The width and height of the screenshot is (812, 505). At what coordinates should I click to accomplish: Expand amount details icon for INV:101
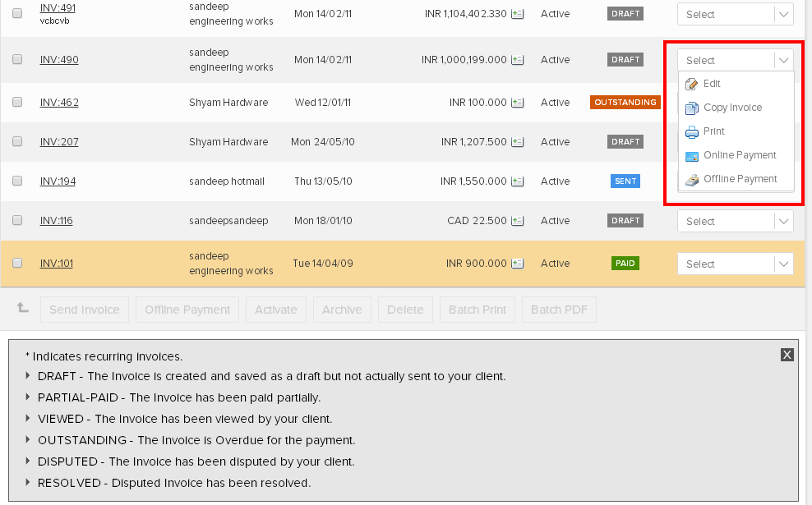coord(517,264)
